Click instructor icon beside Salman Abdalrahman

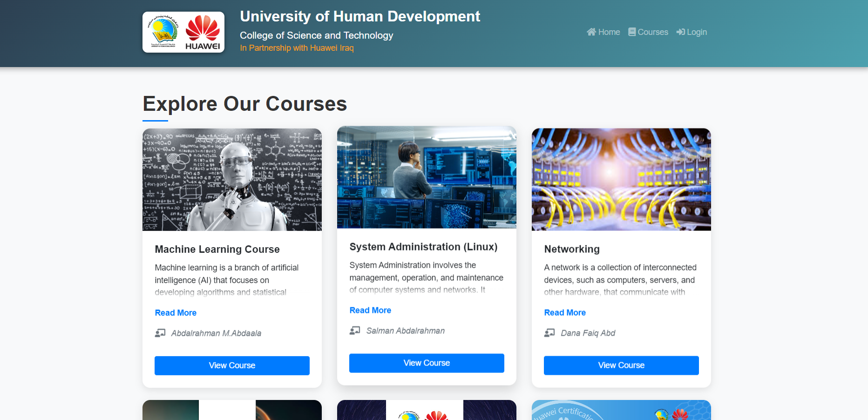tap(355, 331)
